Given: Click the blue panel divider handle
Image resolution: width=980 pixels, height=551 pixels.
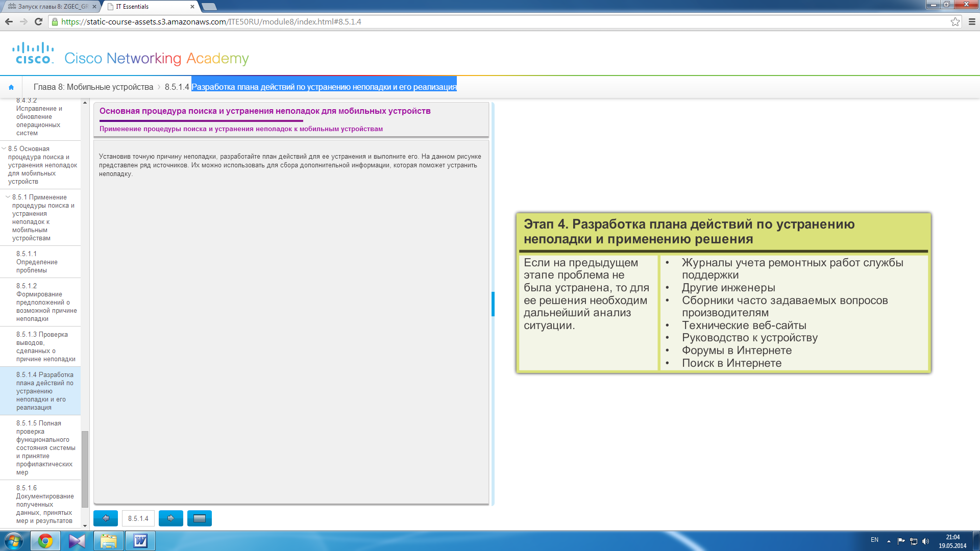Looking at the screenshot, I should [493, 304].
